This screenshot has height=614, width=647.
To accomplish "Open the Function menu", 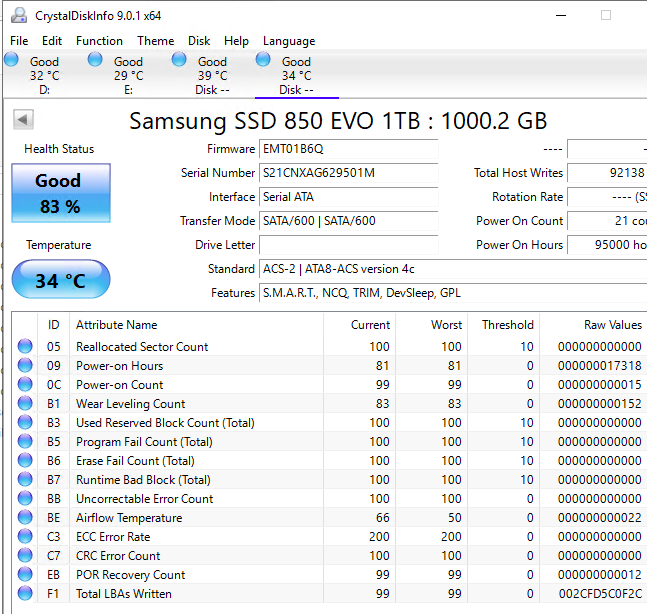I will [x=99, y=41].
